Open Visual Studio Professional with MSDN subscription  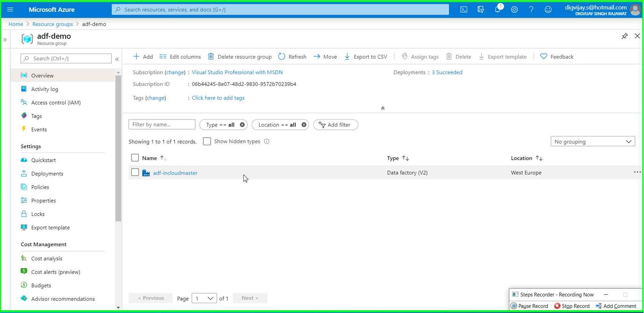coord(237,72)
